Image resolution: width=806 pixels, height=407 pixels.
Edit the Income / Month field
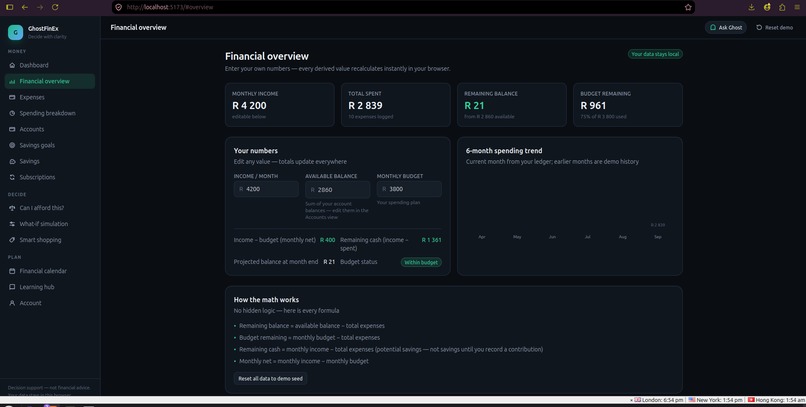point(266,189)
